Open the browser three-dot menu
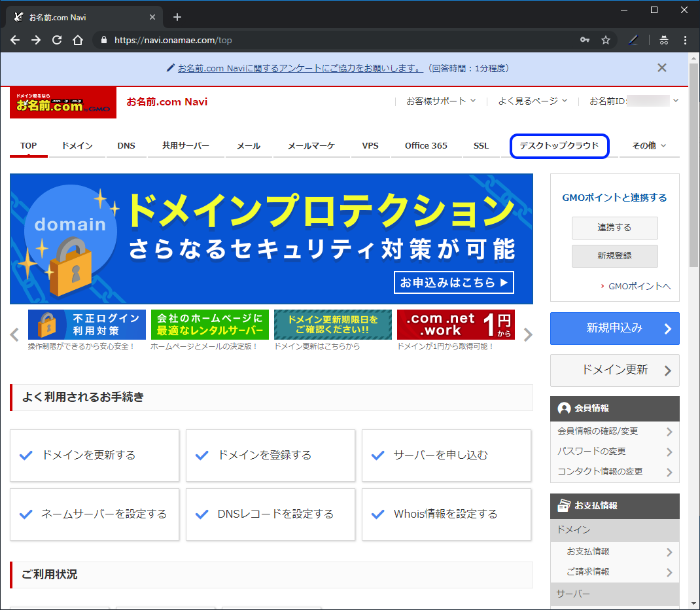The image size is (700, 610). pyautogui.click(x=685, y=40)
